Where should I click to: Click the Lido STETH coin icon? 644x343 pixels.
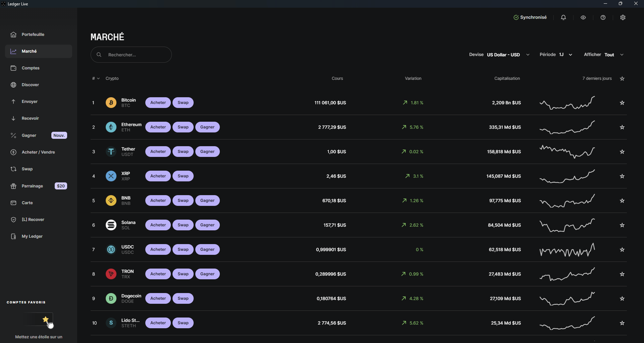click(x=111, y=323)
